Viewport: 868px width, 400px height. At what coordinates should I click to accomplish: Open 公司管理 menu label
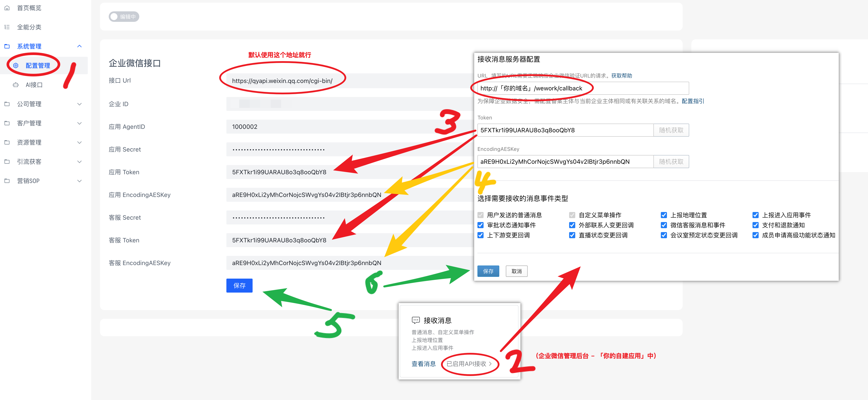(29, 104)
